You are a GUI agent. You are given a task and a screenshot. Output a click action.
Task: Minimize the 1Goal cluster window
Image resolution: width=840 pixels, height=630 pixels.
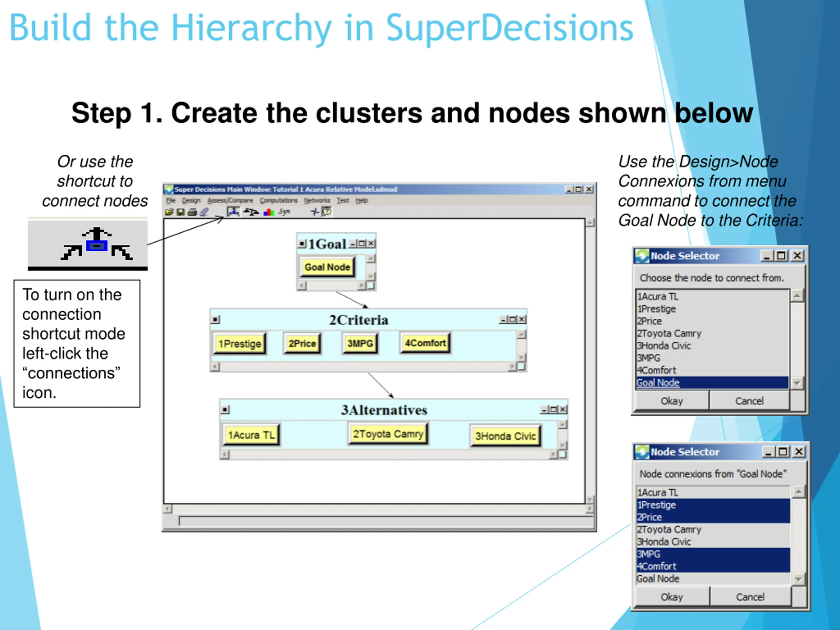(353, 243)
